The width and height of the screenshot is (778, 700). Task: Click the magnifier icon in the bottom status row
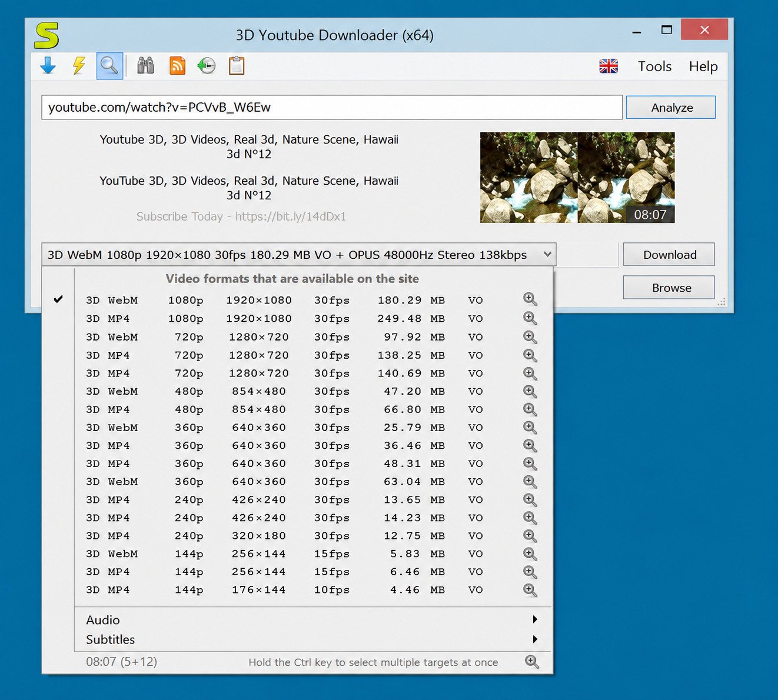pos(532,662)
